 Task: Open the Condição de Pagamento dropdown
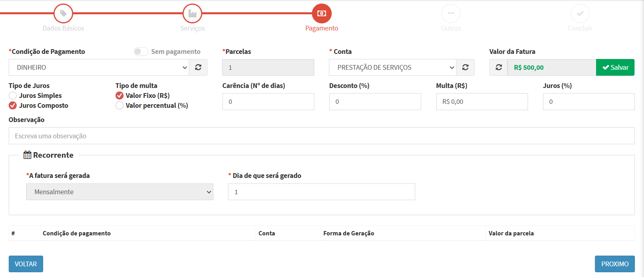[x=99, y=67]
